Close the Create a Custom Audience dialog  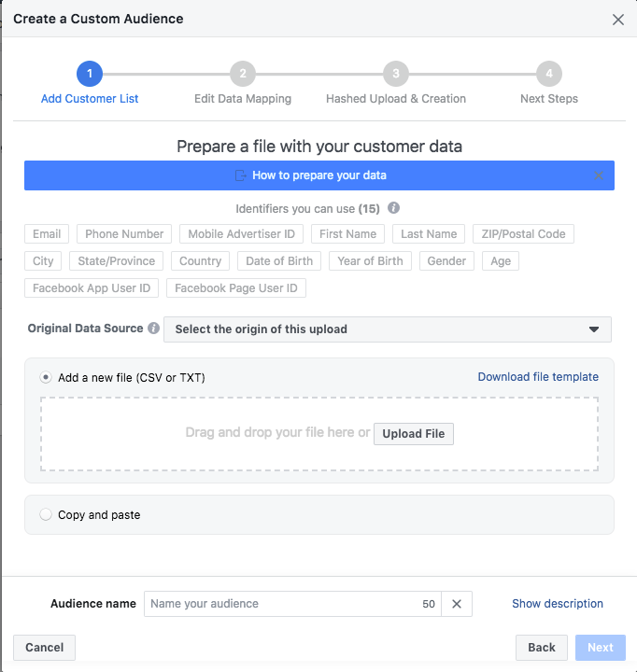click(618, 20)
